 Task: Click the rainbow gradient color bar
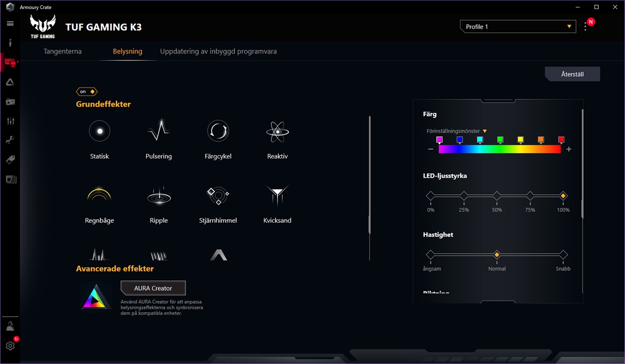(x=500, y=149)
